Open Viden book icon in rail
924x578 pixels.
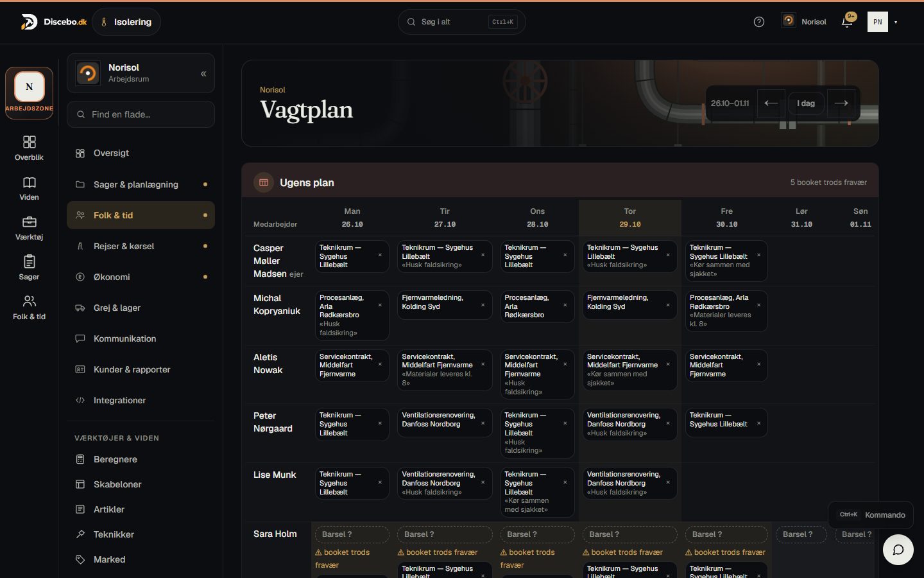click(29, 188)
